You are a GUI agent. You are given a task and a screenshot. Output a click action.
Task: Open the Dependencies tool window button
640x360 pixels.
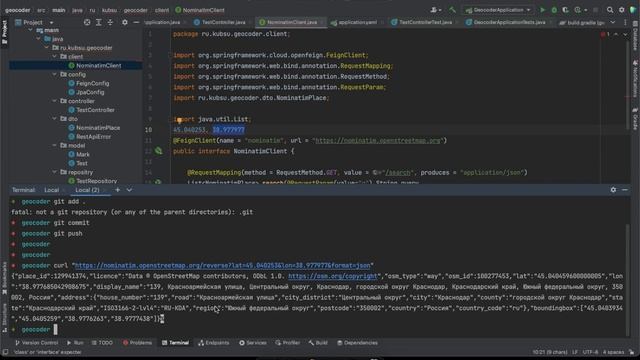coord(357,343)
